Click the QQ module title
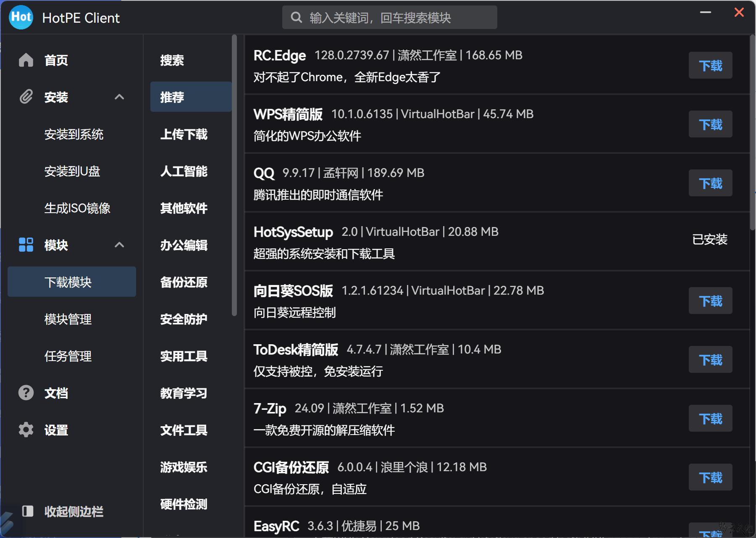The height and width of the screenshot is (538, 756). click(264, 173)
